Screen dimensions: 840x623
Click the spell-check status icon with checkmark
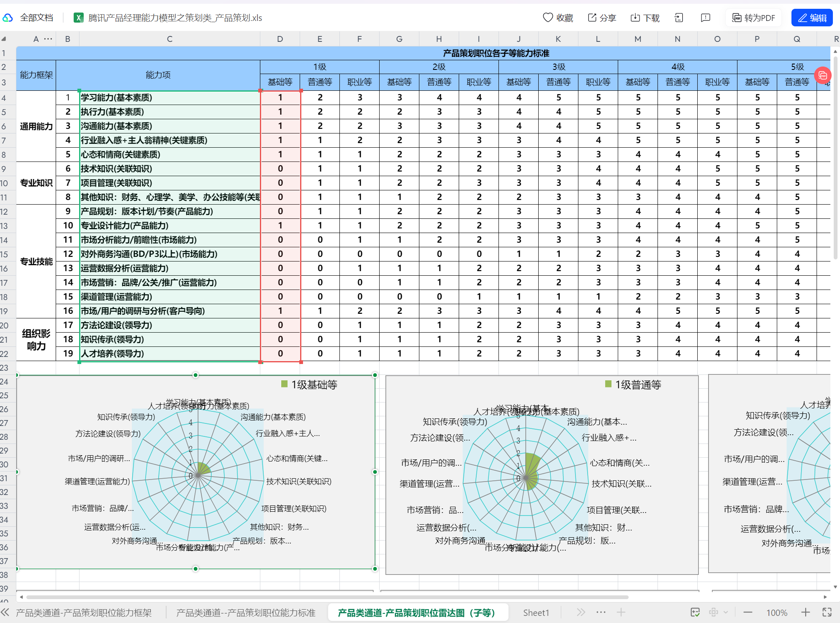(695, 613)
